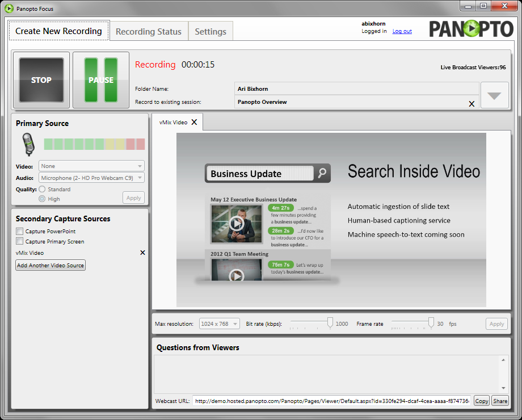Open the Settings tab
Image resolution: width=522 pixels, height=420 pixels.
pos(211,32)
